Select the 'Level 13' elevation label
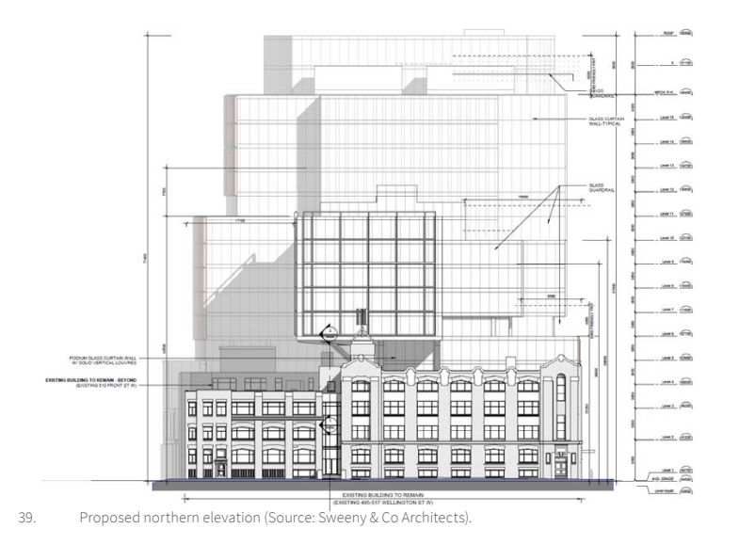Viewport: 755px width, 560px height. click(x=667, y=166)
